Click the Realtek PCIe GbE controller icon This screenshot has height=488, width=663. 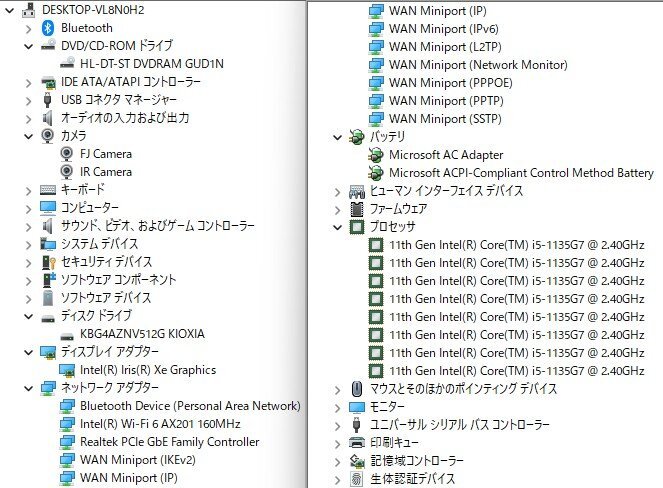pyautogui.click(x=67, y=442)
